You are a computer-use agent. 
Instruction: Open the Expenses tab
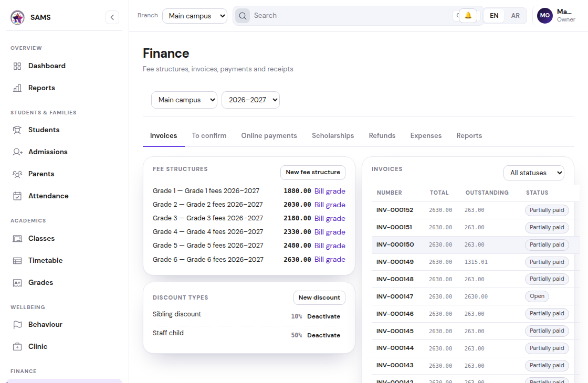pyautogui.click(x=426, y=136)
